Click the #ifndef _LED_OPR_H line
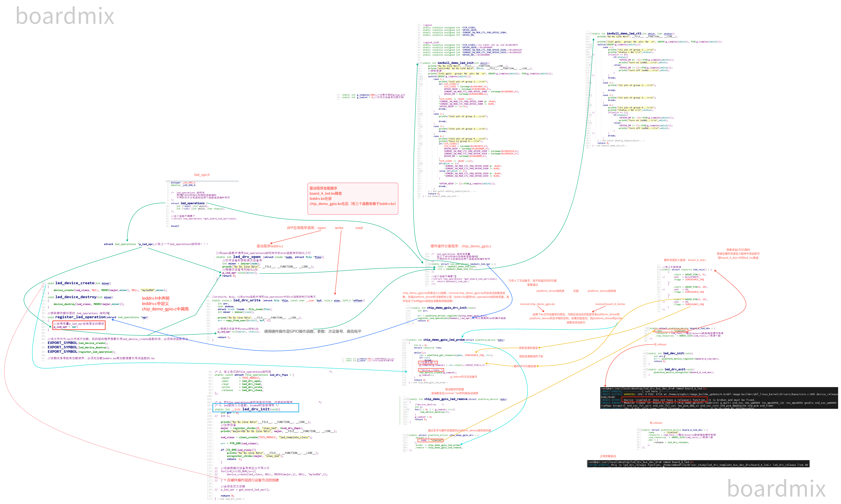The width and height of the screenshot is (841, 504). tap(183, 183)
